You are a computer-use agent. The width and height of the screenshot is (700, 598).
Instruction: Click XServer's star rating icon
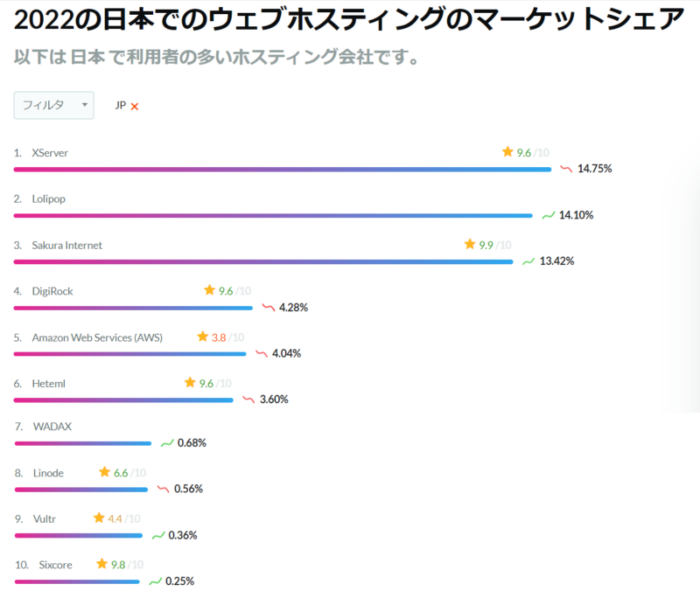(x=507, y=151)
